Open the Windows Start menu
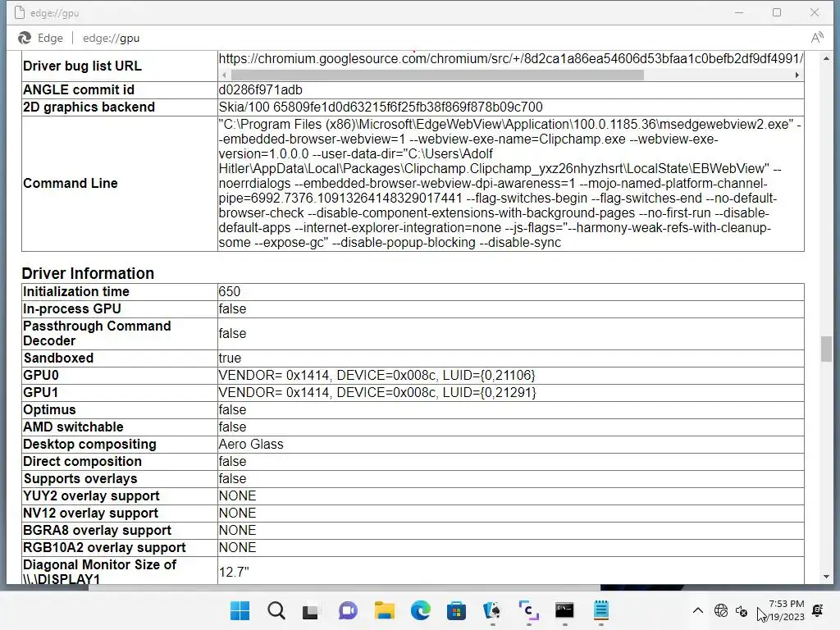The height and width of the screenshot is (630, 840). click(x=240, y=610)
